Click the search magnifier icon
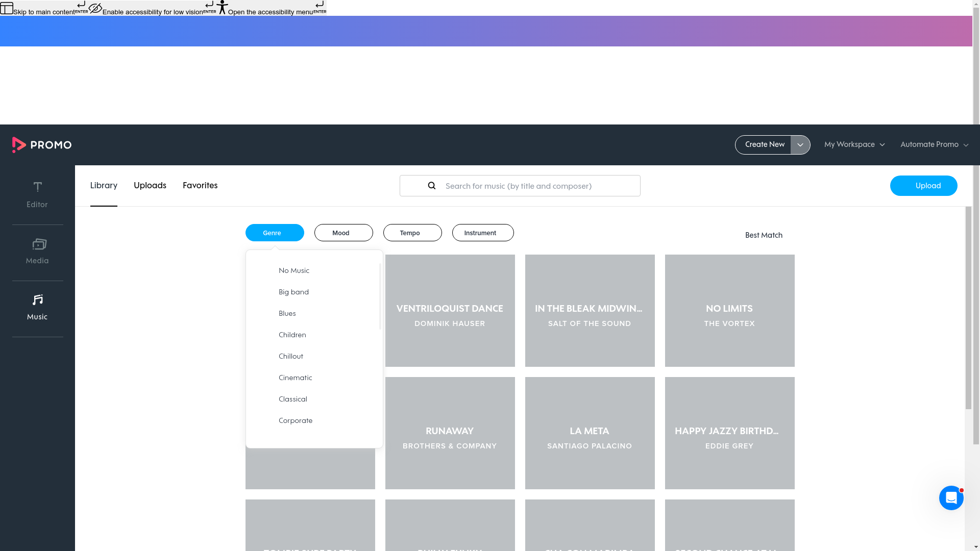Image resolution: width=980 pixels, height=551 pixels. (431, 185)
